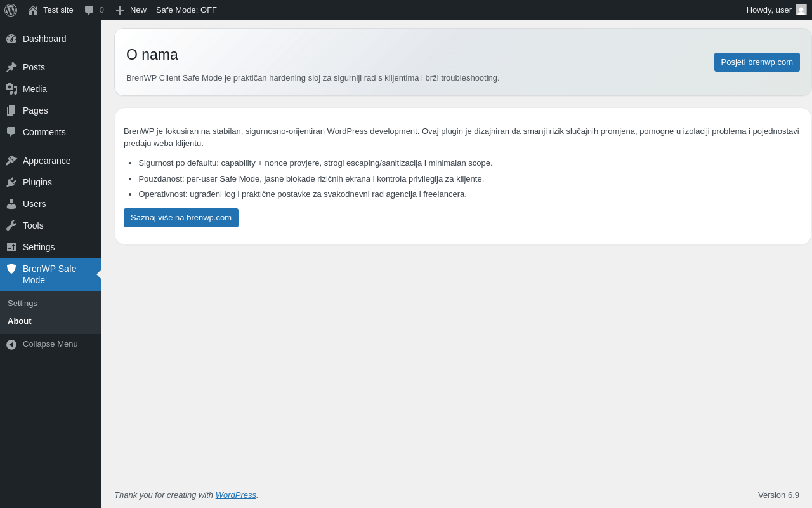812x508 pixels.
Task: Go to Posts in the sidebar
Action: 34,67
